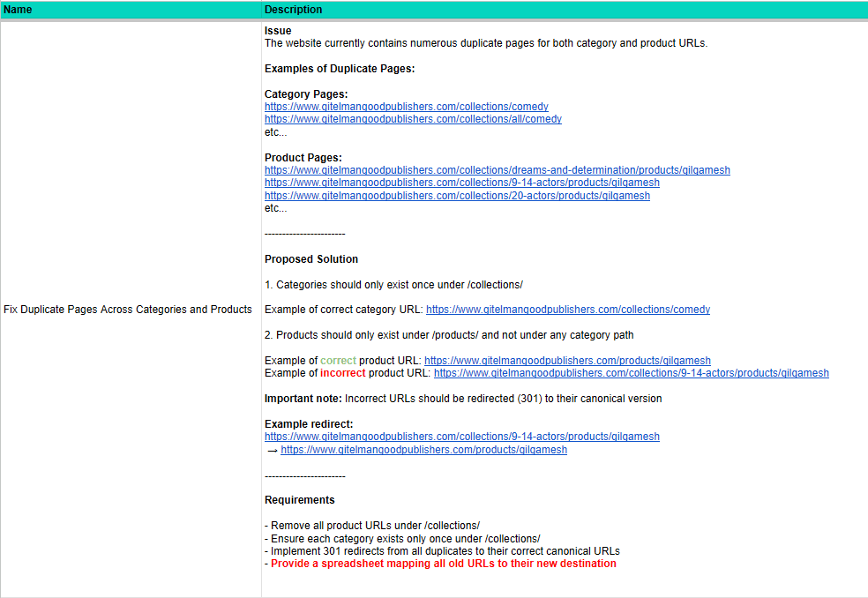Viewport: 868px width, 598px height.
Task: Click the 'Examples of Duplicate Pages:' heading
Action: point(340,69)
